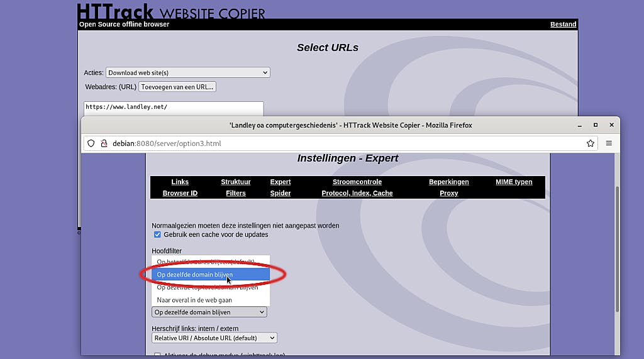
Task: Click the URL text area with landley.net
Action: [174, 109]
